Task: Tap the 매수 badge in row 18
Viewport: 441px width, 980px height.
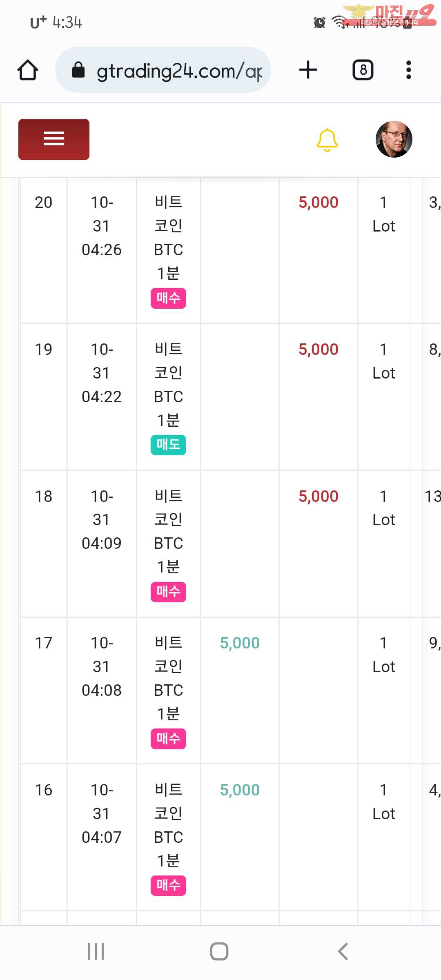Action: click(168, 592)
